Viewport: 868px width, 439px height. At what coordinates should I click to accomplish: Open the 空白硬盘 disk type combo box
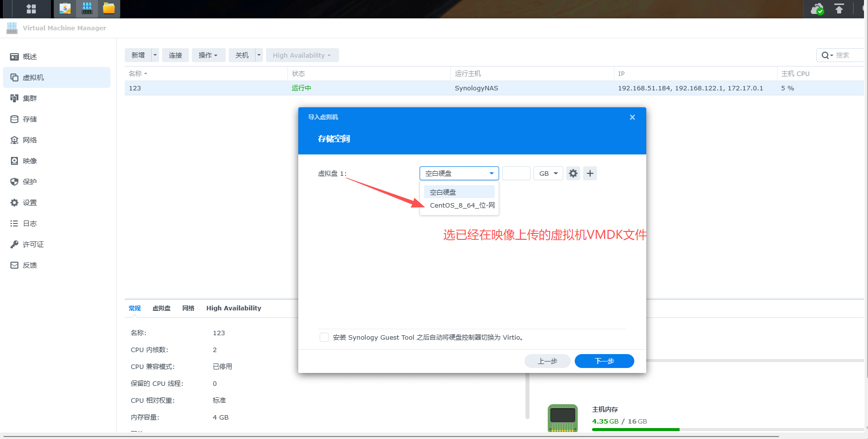pyautogui.click(x=459, y=173)
